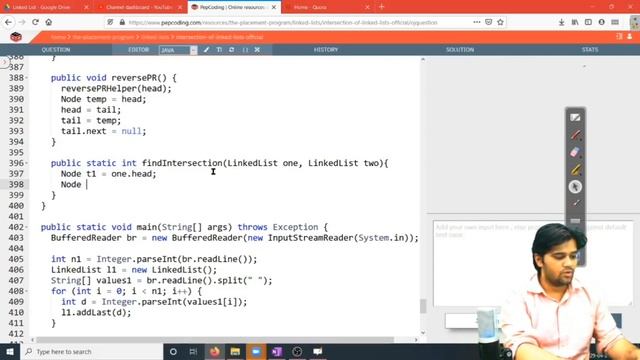Save page to Pocket icon

pyautogui.click(x=489, y=22)
